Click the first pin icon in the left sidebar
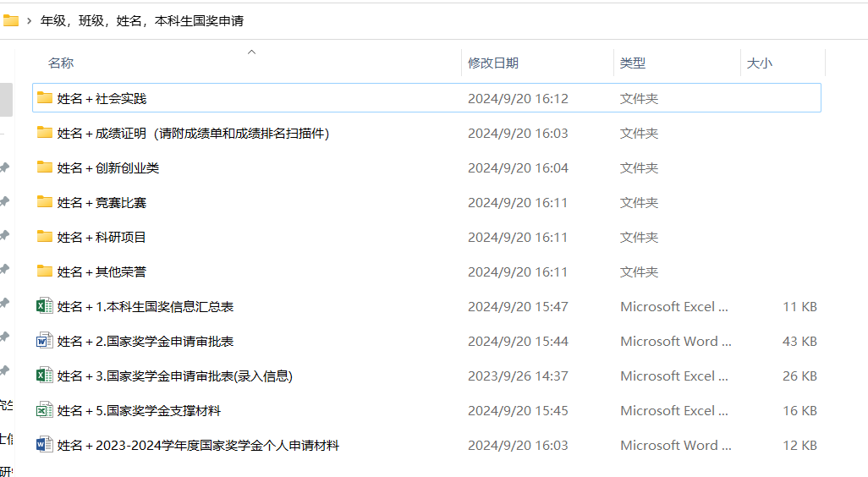This screenshot has height=477, width=868. coord(4,167)
